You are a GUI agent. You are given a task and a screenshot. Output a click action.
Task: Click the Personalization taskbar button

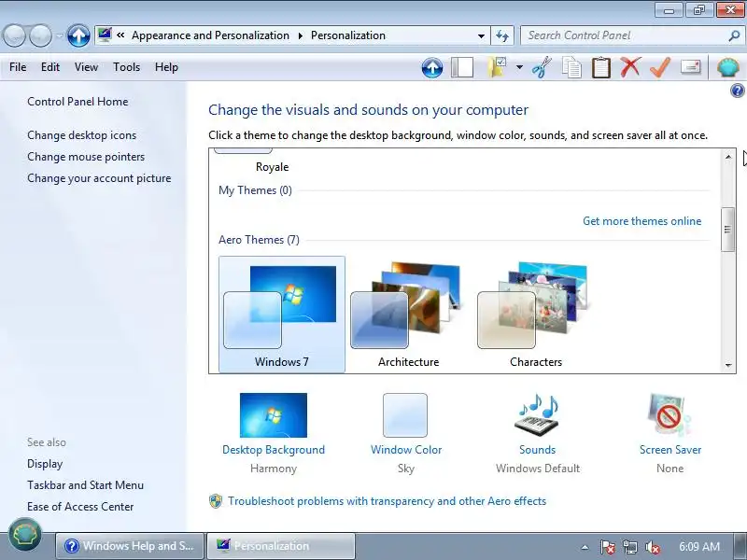(x=281, y=546)
